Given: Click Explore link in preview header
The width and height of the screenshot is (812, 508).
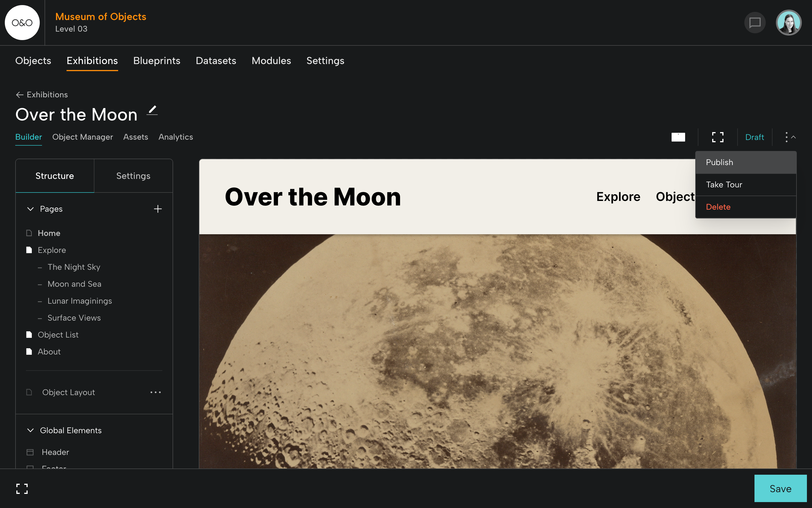Looking at the screenshot, I should click(618, 196).
